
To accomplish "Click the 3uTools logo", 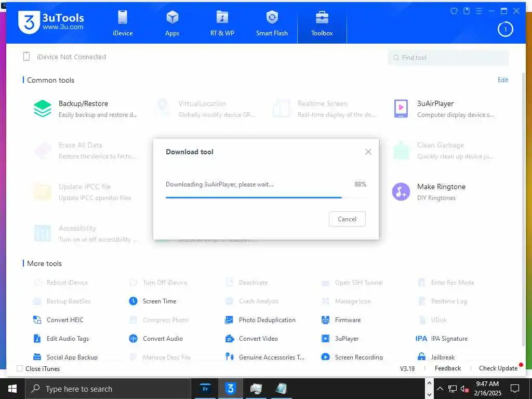I will click(51, 22).
